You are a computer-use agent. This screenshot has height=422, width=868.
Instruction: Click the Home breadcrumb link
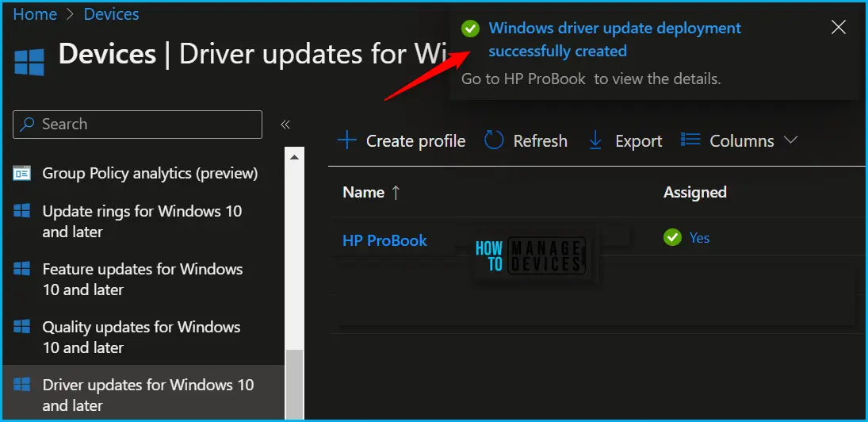coord(35,14)
